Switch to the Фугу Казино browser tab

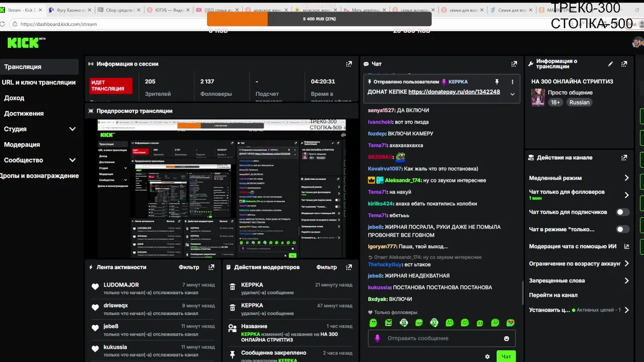point(70,10)
